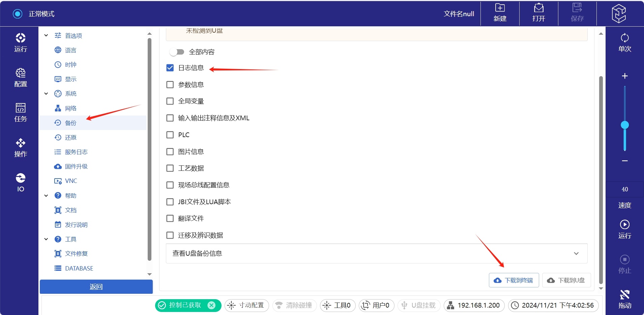Uncheck the 日志信息 checkbox
Image resolution: width=644 pixels, height=315 pixels.
point(170,68)
